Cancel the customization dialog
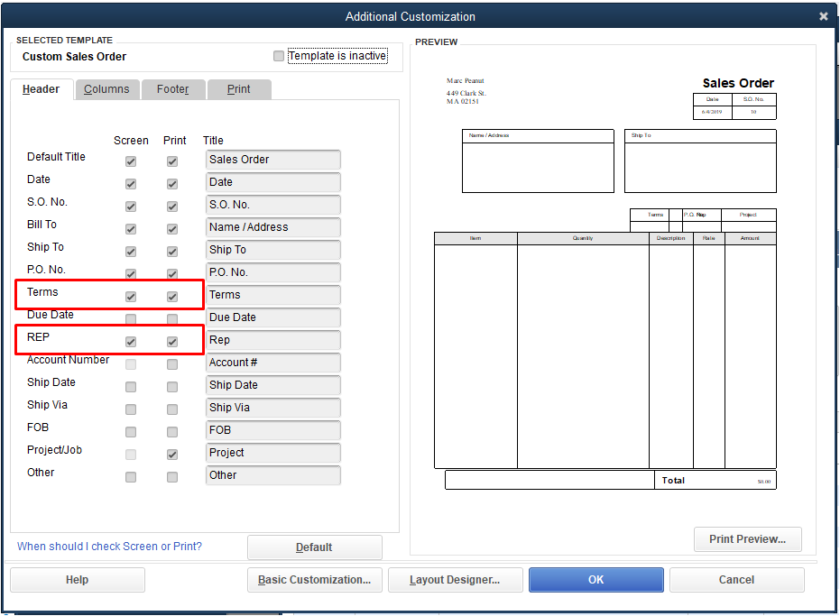Viewport: 840px width, 616px height. click(736, 580)
